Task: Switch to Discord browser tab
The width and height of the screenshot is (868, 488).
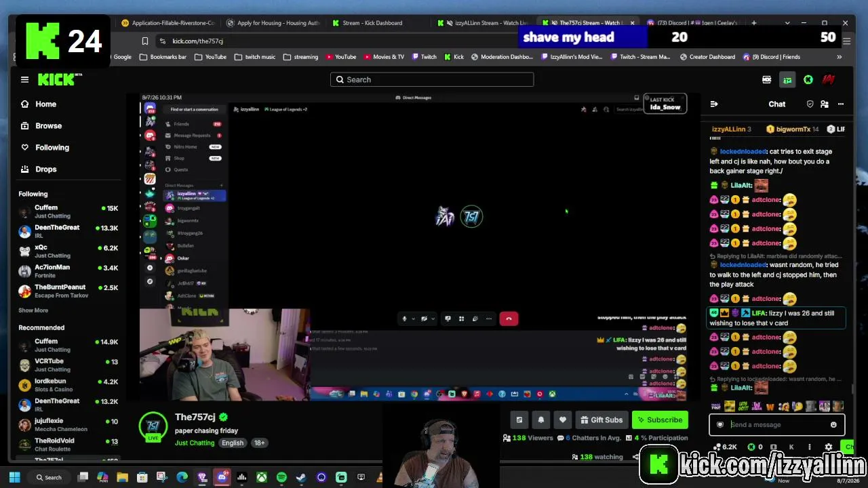Action: point(692,23)
